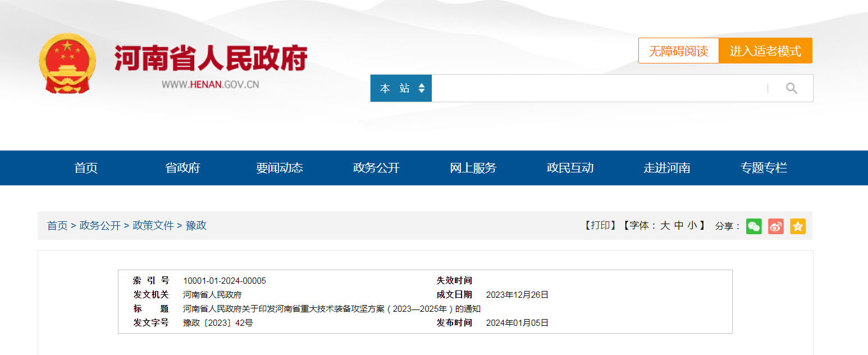Click the 豫政 breadcrumb link
The width and height of the screenshot is (868, 355).
pos(196,226)
